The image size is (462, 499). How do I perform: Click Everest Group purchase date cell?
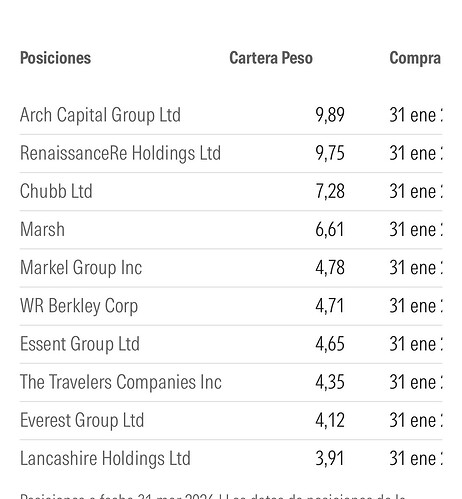(x=416, y=420)
